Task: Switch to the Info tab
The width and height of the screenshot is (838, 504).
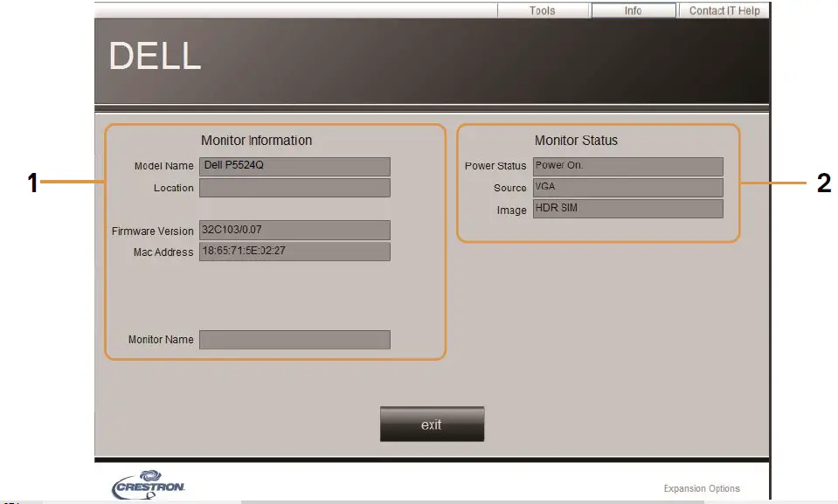Action: pyautogui.click(x=633, y=10)
